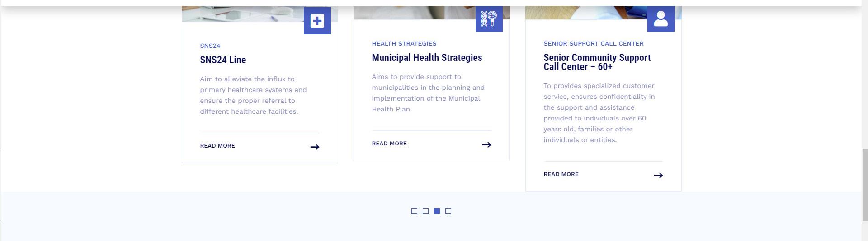Click the SENIOR SUPPORT CALL CENTER category label
The height and width of the screenshot is (241, 868).
click(594, 43)
